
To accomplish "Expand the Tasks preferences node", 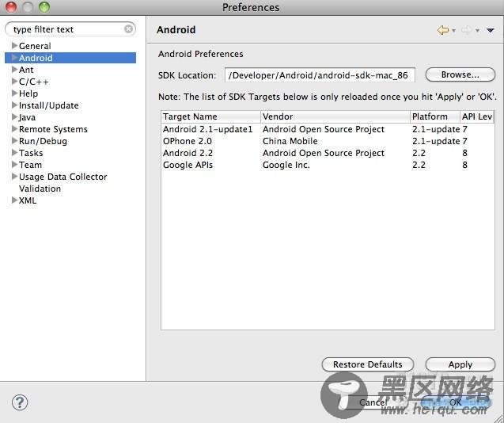I will coord(14,153).
